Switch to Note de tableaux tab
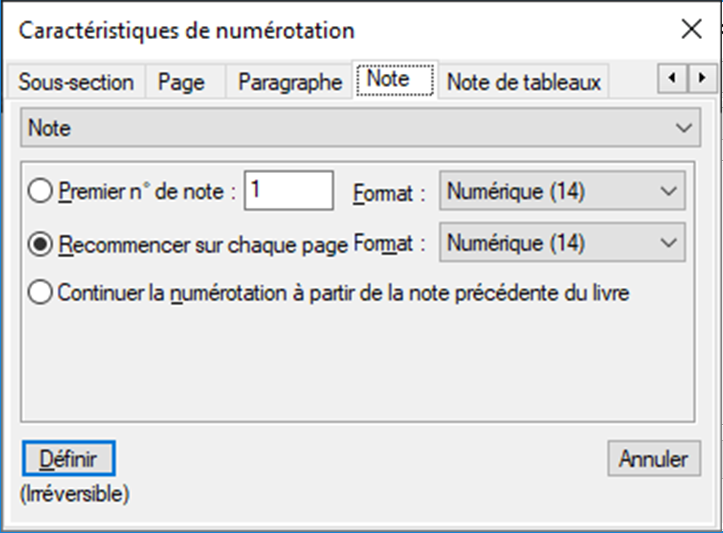The height and width of the screenshot is (533, 723). pos(523,82)
